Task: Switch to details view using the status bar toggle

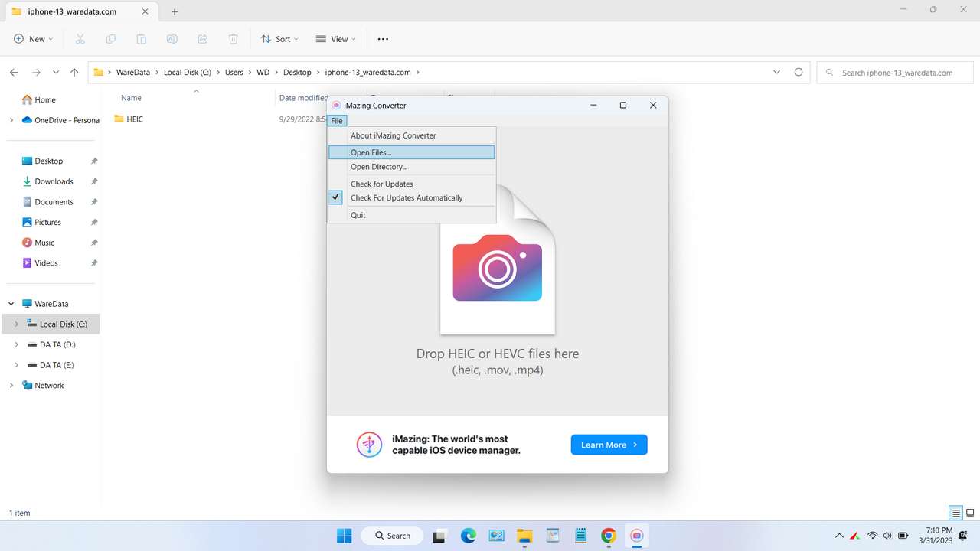Action: pyautogui.click(x=955, y=513)
